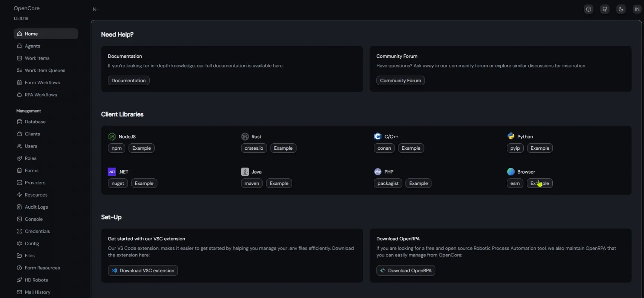644x298 pixels.
Task: Click the version number 1.5.11.119
Action: [x=21, y=18]
